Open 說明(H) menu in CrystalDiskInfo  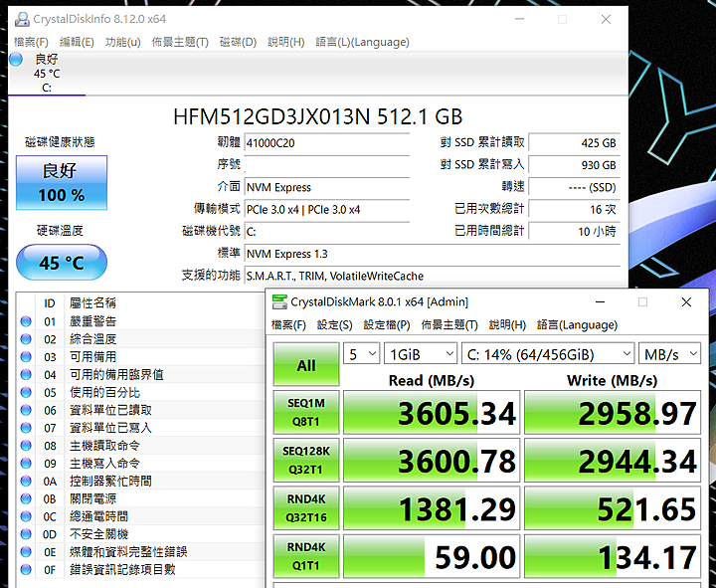coord(285,42)
